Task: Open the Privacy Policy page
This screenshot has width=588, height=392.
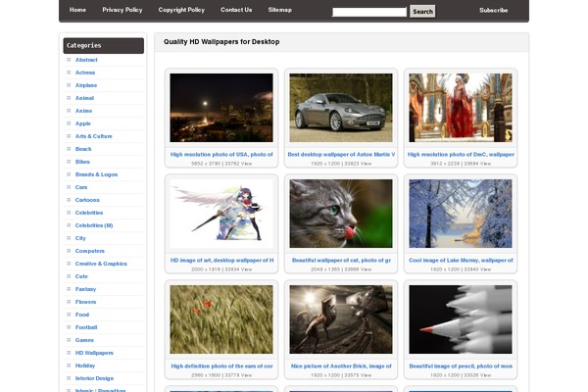Action: click(x=122, y=10)
